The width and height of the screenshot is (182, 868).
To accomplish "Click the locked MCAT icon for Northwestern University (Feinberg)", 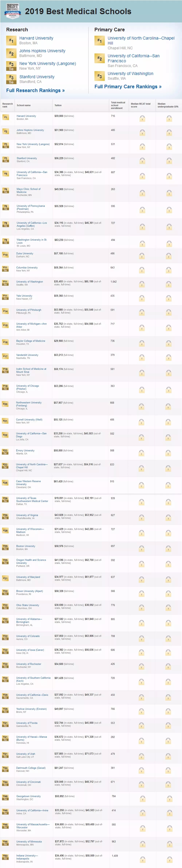I will click(x=142, y=406).
